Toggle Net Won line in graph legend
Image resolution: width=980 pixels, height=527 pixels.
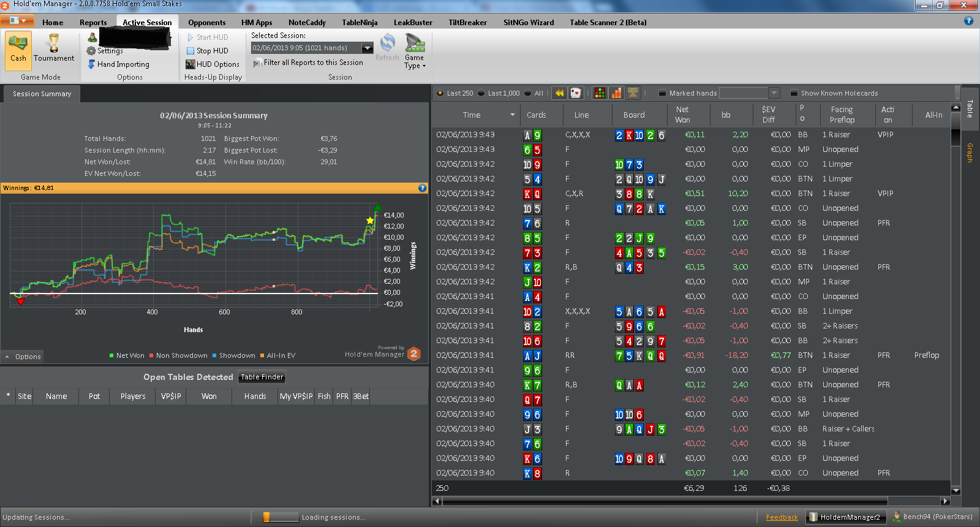(x=126, y=355)
